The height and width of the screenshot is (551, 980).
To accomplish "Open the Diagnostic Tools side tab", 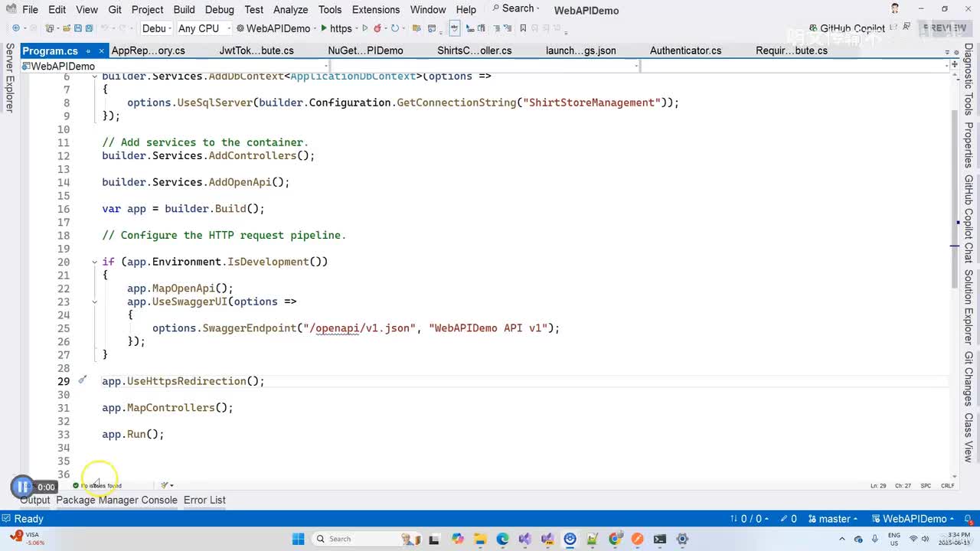I will (x=969, y=79).
